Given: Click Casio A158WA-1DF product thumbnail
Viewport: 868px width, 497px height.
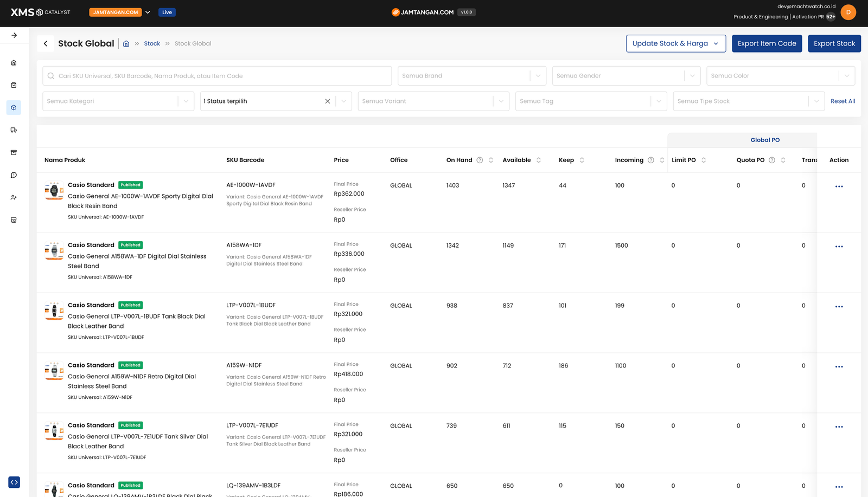Looking at the screenshot, I should point(54,251).
